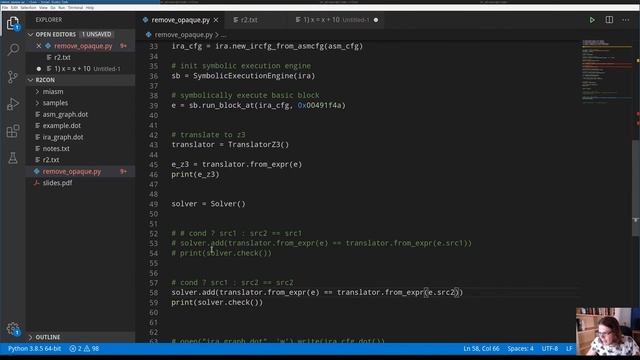Click errors and warnings count in status bar

point(84,349)
